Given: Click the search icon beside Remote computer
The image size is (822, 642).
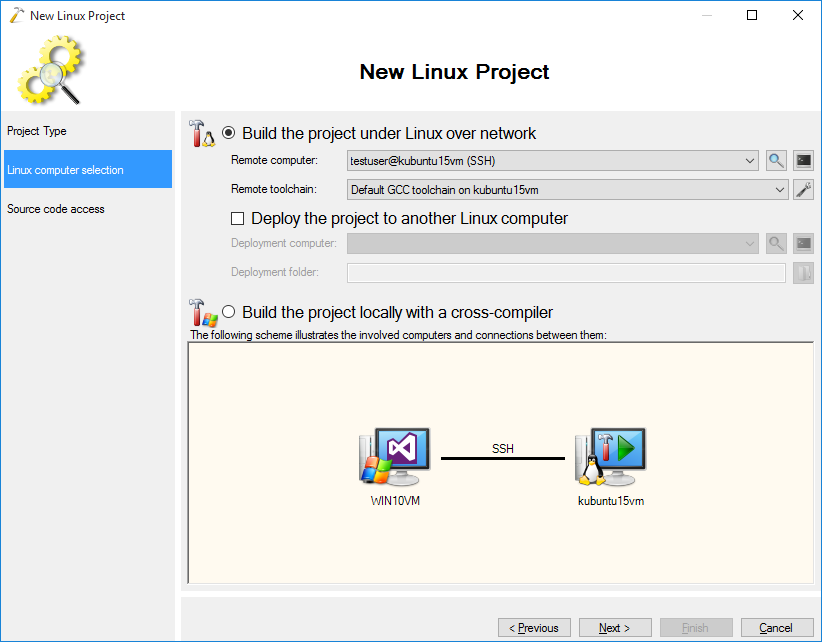Looking at the screenshot, I should [x=776, y=160].
